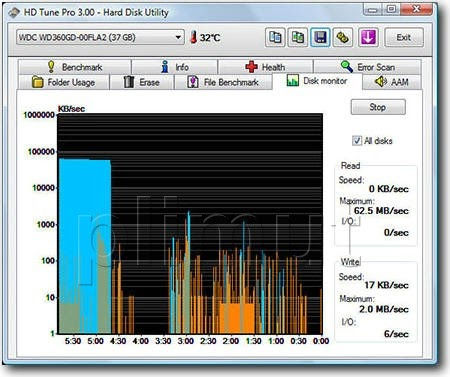Click the purple minimize-to-tray arrow icon
The width and height of the screenshot is (450, 377).
[x=368, y=37]
